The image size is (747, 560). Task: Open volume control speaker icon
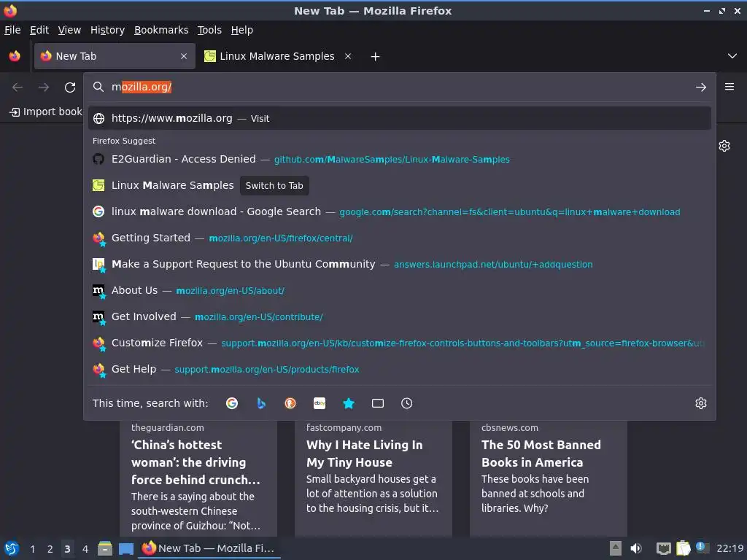pos(636,548)
